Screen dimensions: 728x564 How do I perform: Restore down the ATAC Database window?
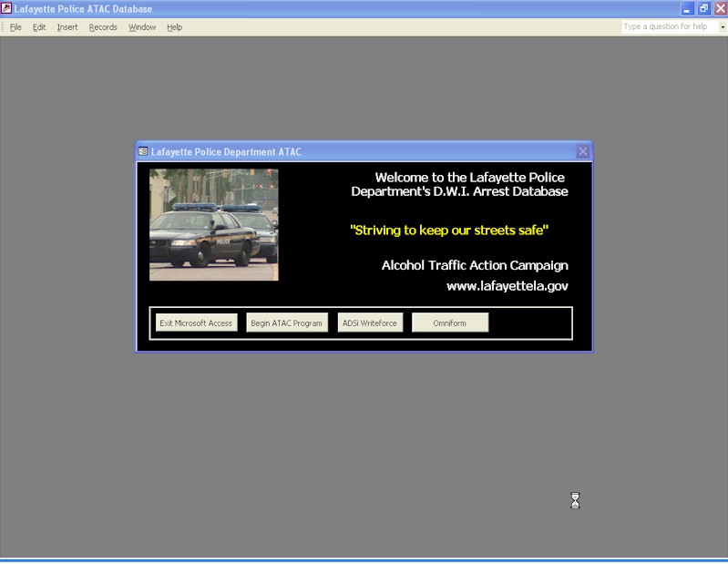[x=704, y=9]
